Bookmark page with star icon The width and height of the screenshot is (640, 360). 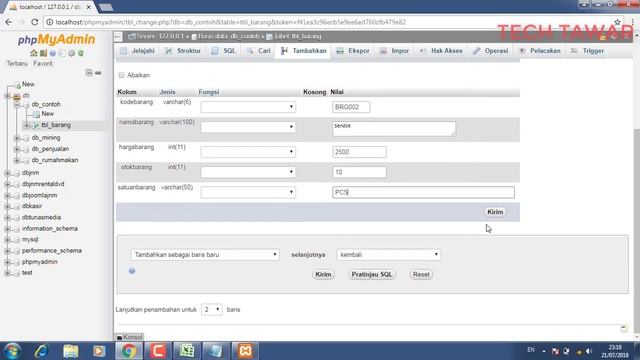617,22
